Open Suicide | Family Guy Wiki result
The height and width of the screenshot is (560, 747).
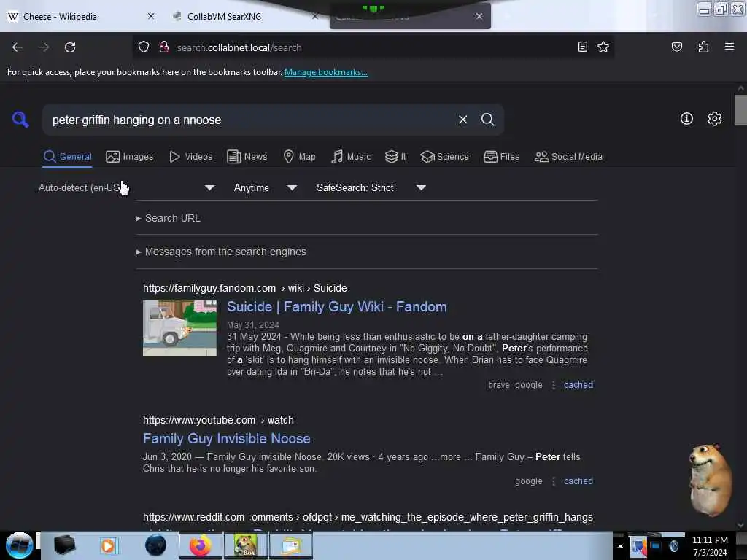pos(337,307)
